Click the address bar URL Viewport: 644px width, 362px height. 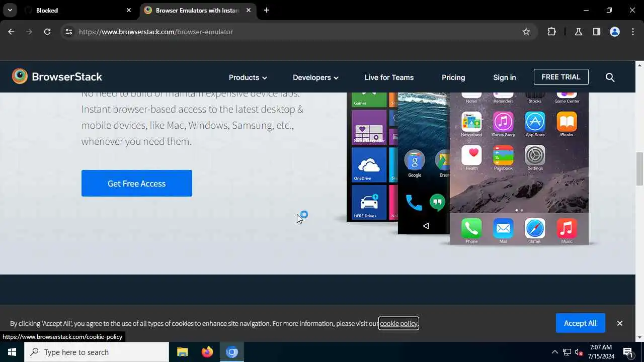tap(156, 32)
